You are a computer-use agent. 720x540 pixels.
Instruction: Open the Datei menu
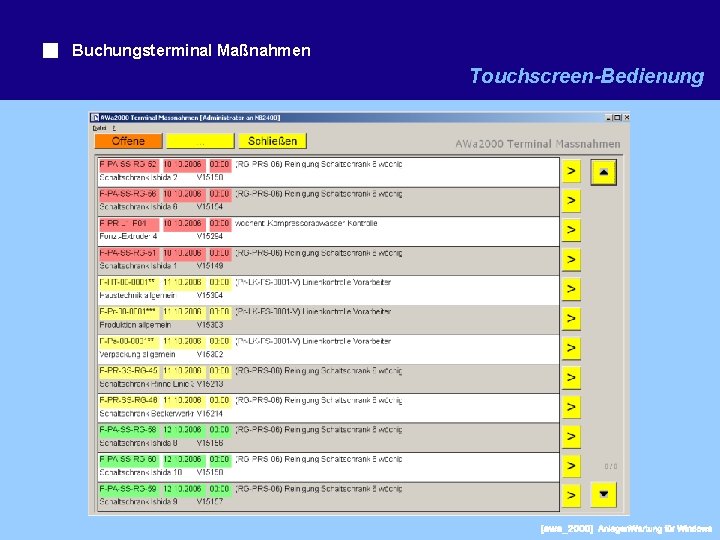[99, 128]
